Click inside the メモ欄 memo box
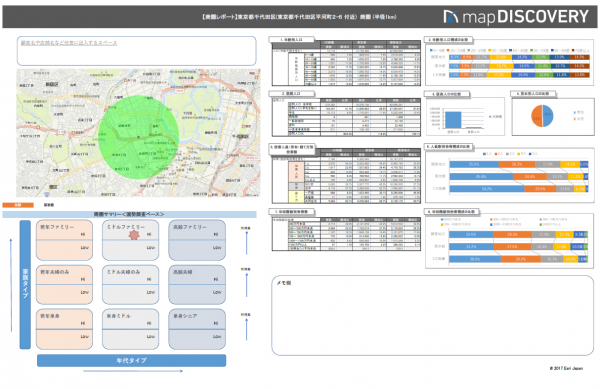The width and height of the screenshot is (600, 389). click(432, 315)
